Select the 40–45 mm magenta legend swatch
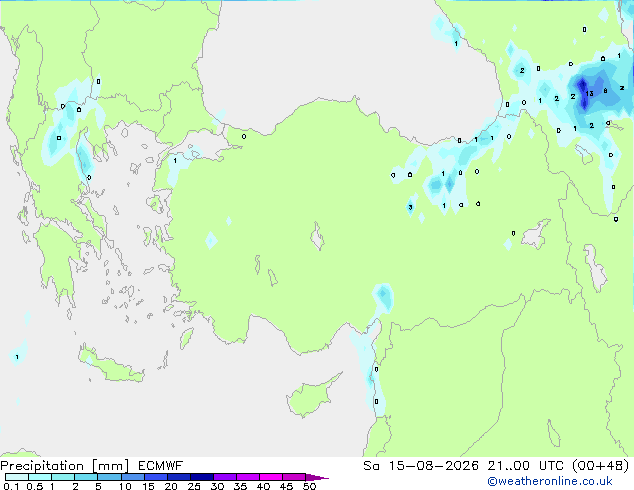The height and width of the screenshot is (490, 634). point(271,477)
